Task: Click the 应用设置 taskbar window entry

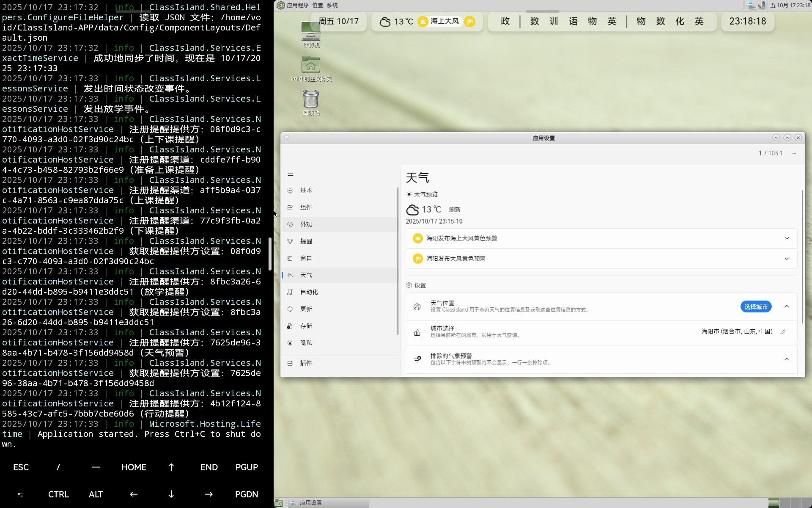Action: pos(311,502)
